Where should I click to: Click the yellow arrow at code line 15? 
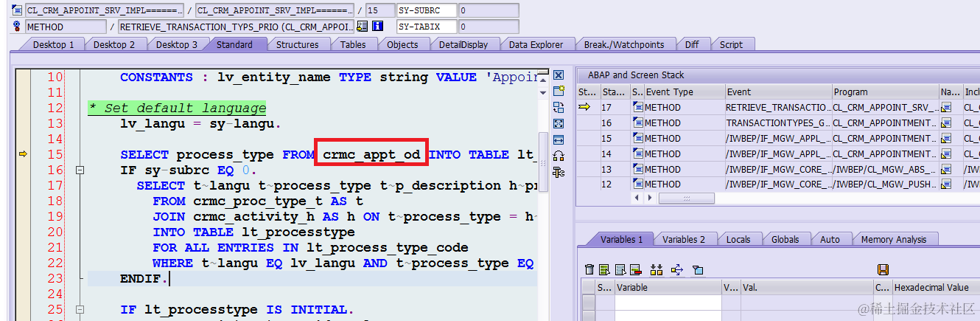(22, 153)
